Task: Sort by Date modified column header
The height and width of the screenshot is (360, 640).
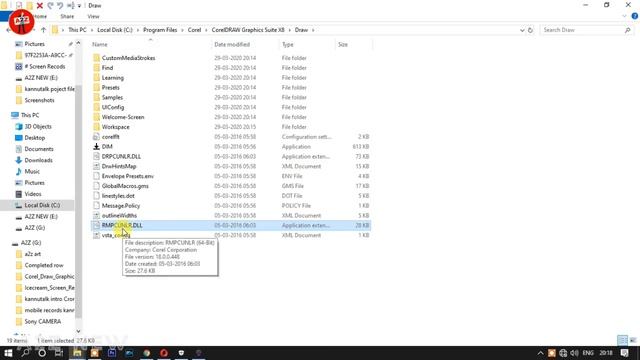Action: point(232,44)
